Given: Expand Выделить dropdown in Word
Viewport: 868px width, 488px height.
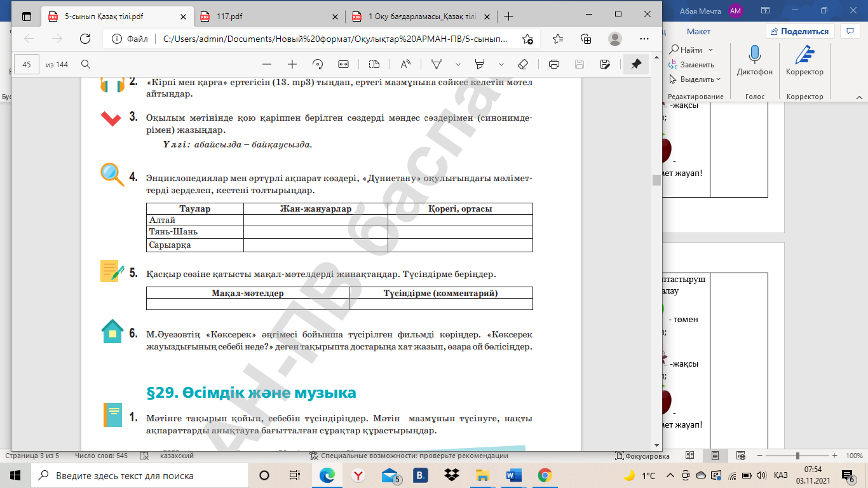Looking at the screenshot, I should 718,79.
